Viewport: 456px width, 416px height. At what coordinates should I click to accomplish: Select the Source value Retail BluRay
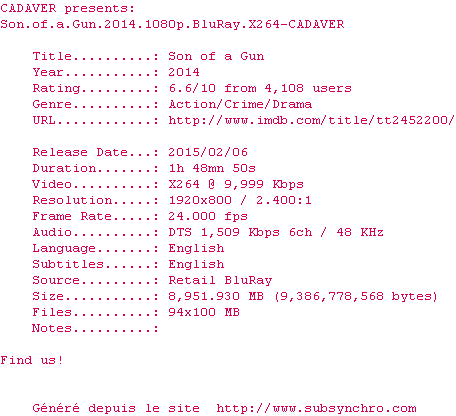click(x=220, y=280)
